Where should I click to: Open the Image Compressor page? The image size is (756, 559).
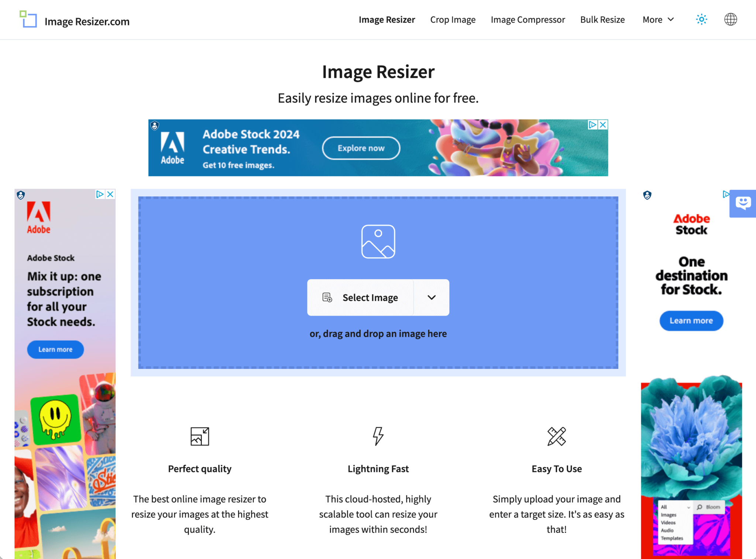[528, 20]
